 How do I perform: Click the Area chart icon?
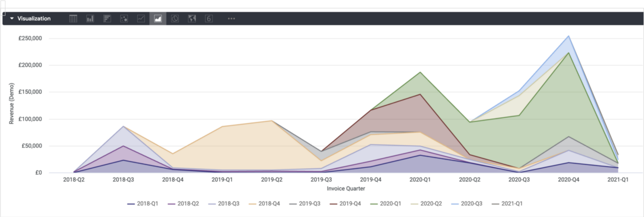[x=158, y=19]
